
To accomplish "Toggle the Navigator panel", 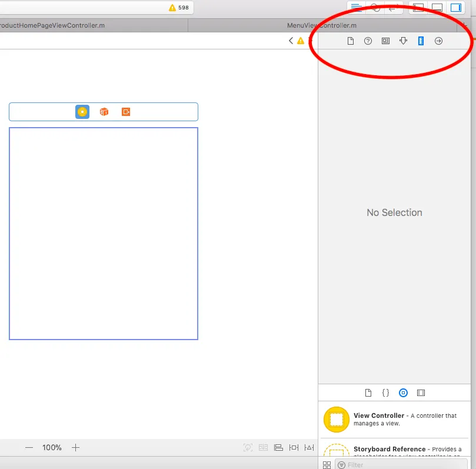I will tap(418, 8).
